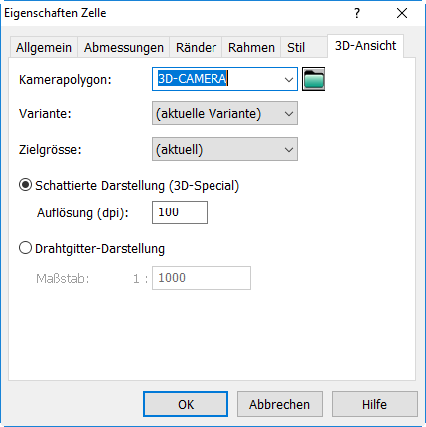Screen dimensions: 426x427
Task: Switch to the Allgemein tab
Action: (44, 48)
